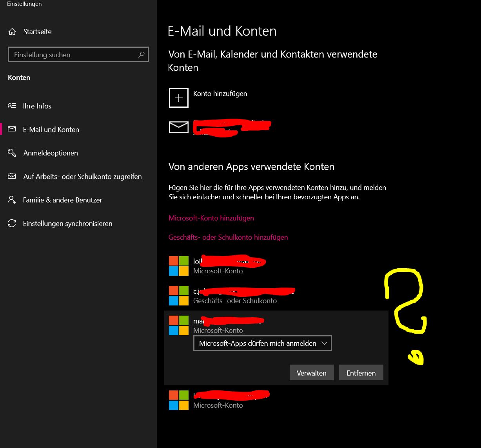Click the 'E-Mail und Konten' page title
The height and width of the screenshot is (448, 481).
[x=222, y=31]
